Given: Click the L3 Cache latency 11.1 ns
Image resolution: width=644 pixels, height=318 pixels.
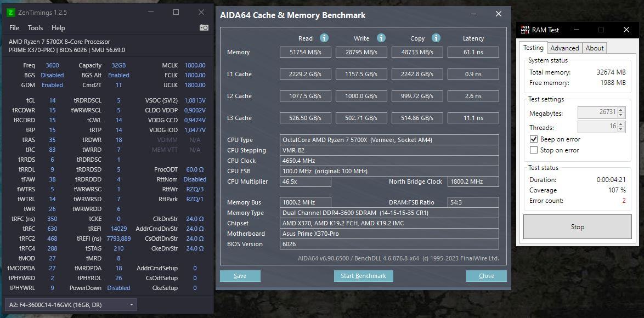Looking at the screenshot, I should tap(473, 118).
